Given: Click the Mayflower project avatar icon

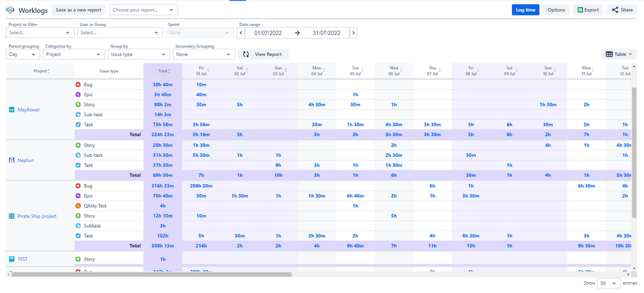Looking at the screenshot, I should point(11,110).
